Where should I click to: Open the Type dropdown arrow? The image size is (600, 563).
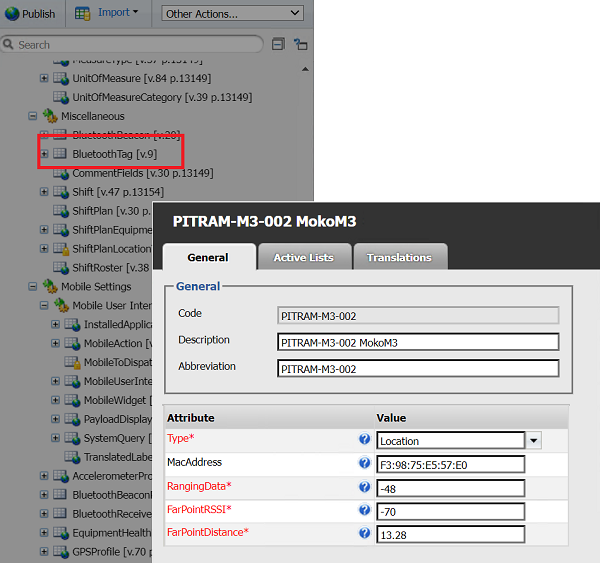point(533,441)
